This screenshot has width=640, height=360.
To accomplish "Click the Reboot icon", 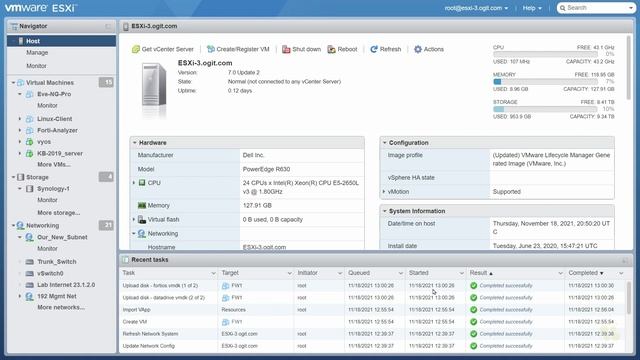I will tap(331, 49).
